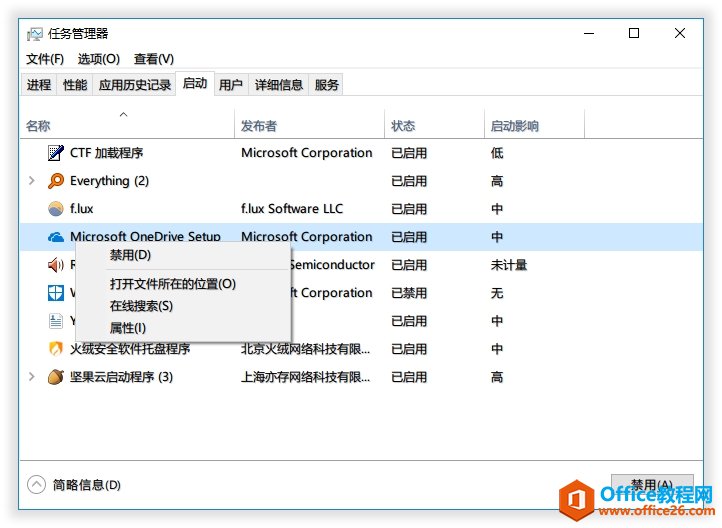Select the 坚果云启动程序 (3) entry name
722x528 pixels.
(x=121, y=377)
